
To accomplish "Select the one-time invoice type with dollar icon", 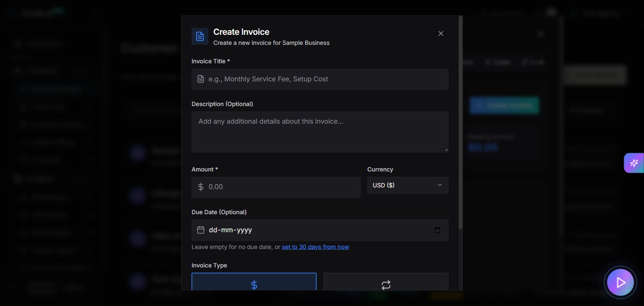I will tap(254, 282).
